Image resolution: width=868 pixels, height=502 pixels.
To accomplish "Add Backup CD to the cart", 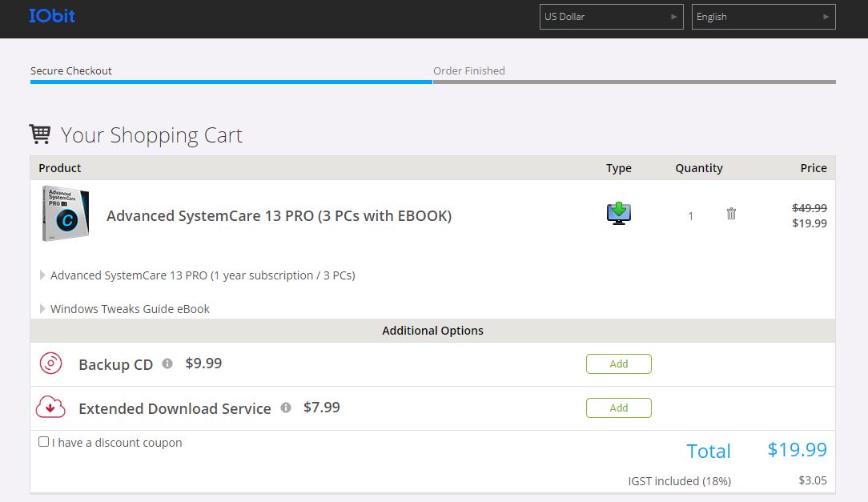I will 619,363.
